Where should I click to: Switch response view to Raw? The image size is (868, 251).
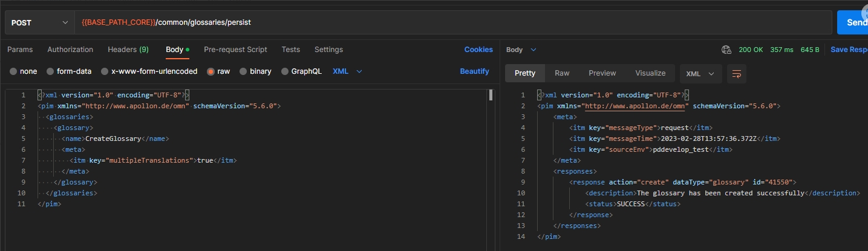tap(562, 73)
